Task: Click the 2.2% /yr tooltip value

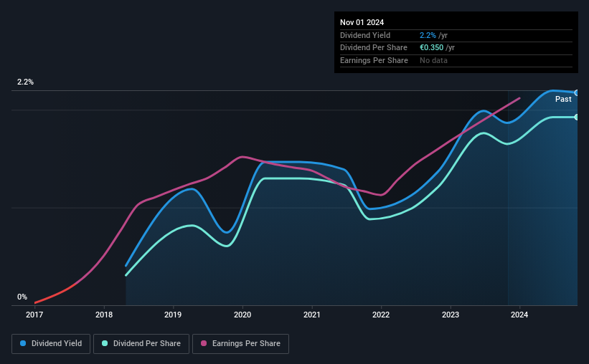Action: [x=433, y=35]
